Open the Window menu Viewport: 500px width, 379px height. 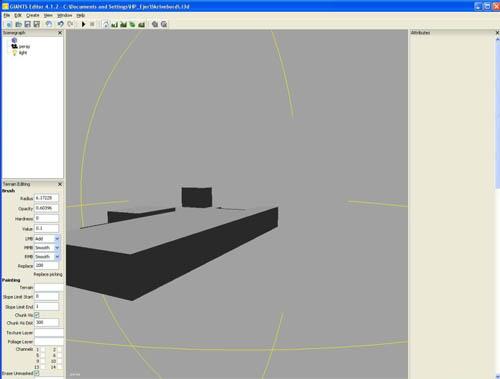[64, 15]
